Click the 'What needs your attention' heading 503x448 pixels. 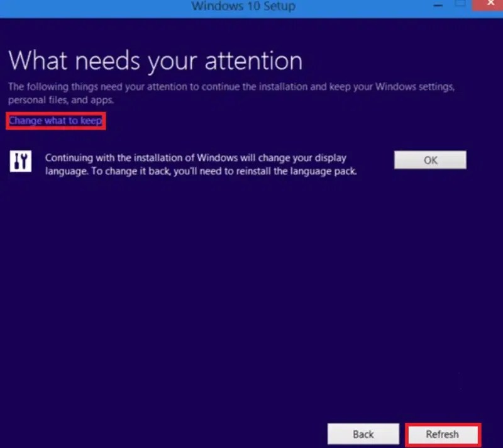click(x=155, y=60)
